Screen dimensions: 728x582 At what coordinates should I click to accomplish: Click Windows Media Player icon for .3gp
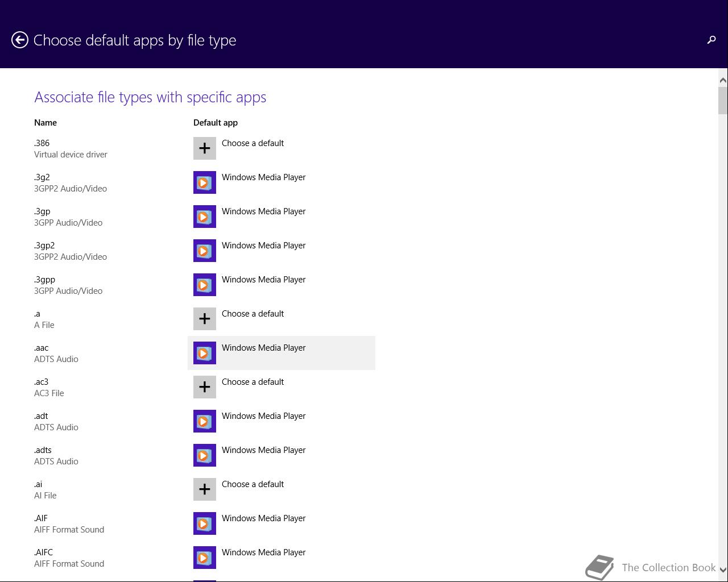coord(205,217)
